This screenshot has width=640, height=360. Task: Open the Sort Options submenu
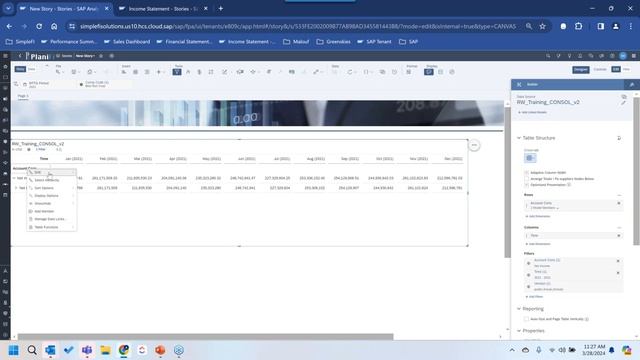click(51, 188)
